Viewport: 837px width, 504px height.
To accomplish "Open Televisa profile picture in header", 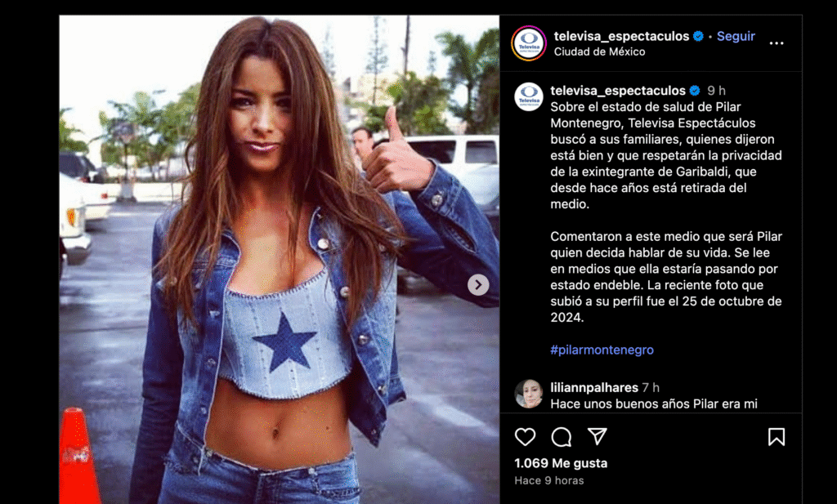I will [529, 43].
